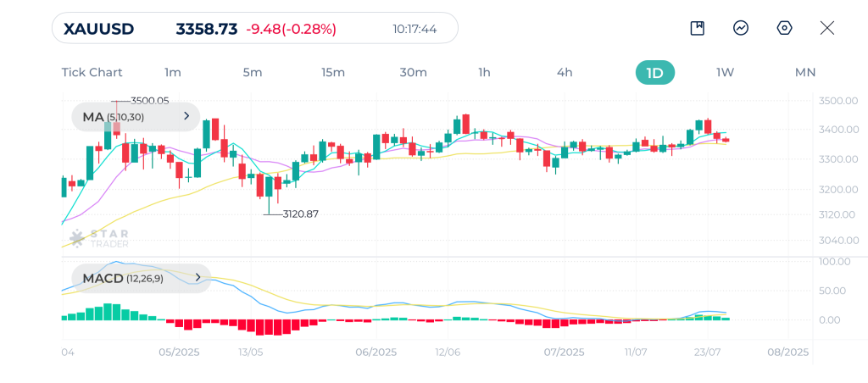Open the XAUUSD symbol selector
Viewport: 868px width, 383px height.
[x=99, y=29]
